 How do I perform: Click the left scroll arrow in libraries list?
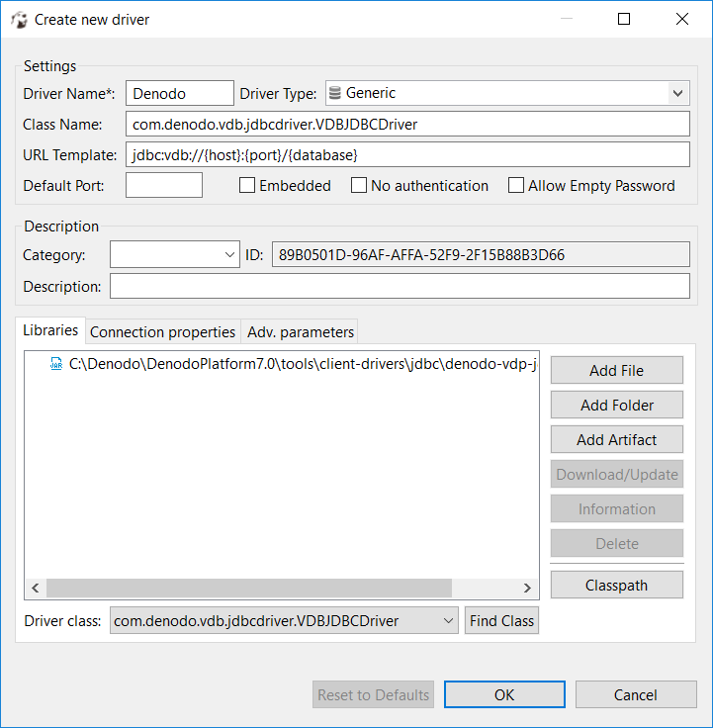coord(36,588)
